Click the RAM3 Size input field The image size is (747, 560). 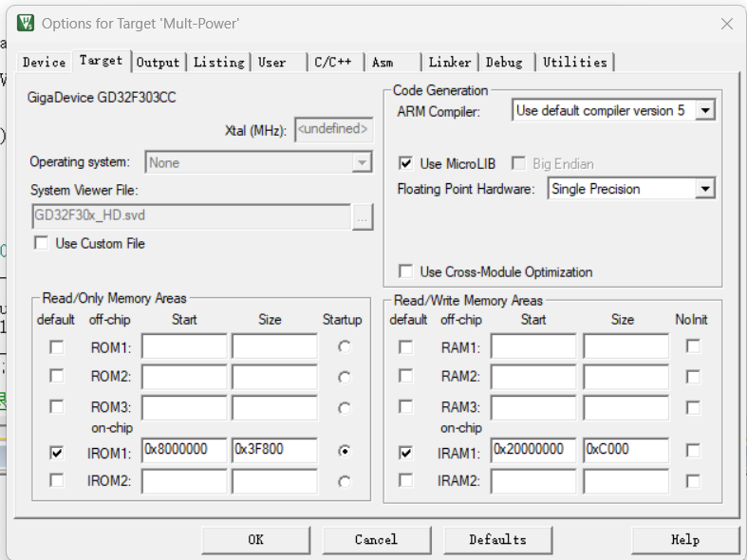pos(626,408)
